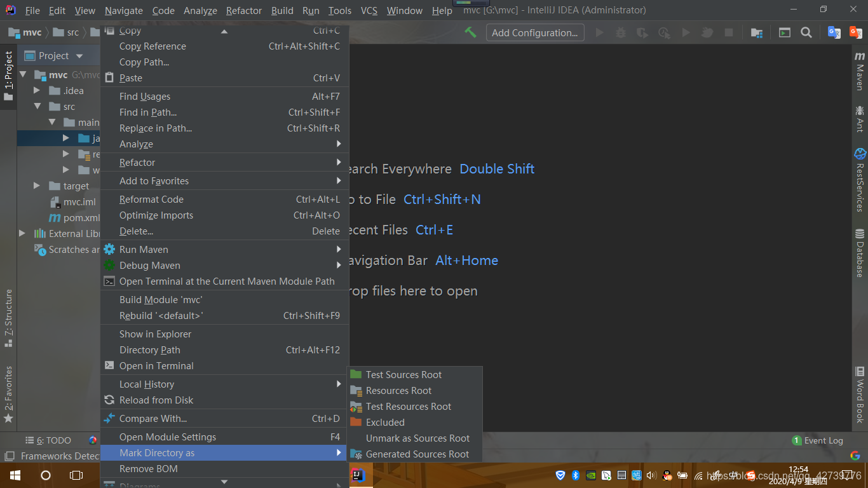Click the tool windows toggle icon bottom-left

[9, 456]
